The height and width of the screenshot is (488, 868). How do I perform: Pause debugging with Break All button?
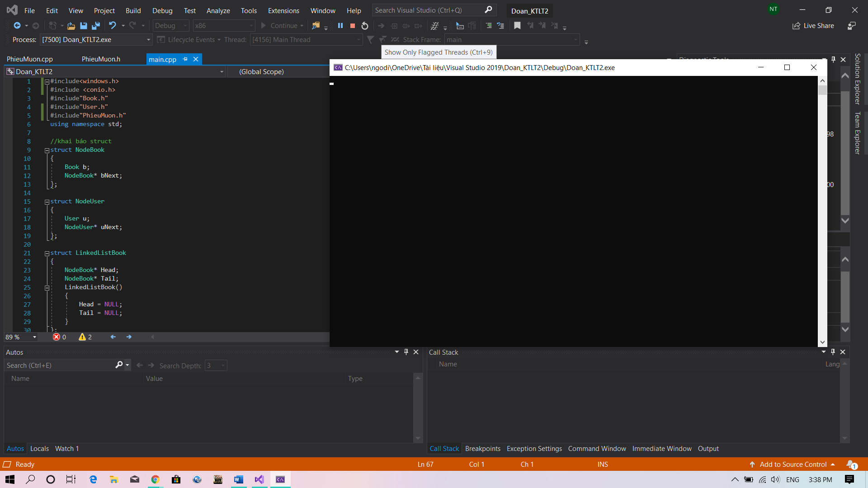340,26
